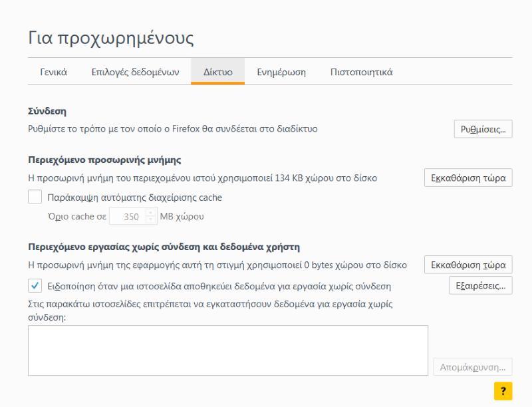Open the Εξαιρέσεις... dialog
The height and width of the screenshot is (407, 532).
480,286
